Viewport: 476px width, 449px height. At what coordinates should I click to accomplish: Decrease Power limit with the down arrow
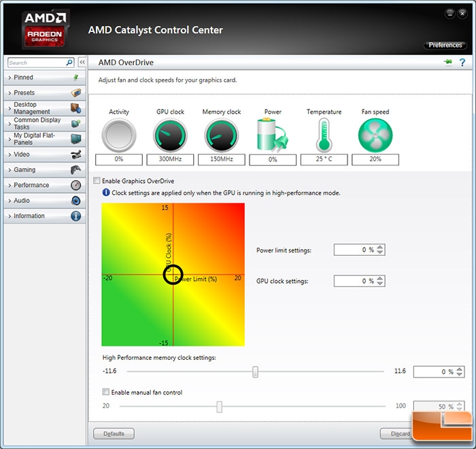[379, 252]
